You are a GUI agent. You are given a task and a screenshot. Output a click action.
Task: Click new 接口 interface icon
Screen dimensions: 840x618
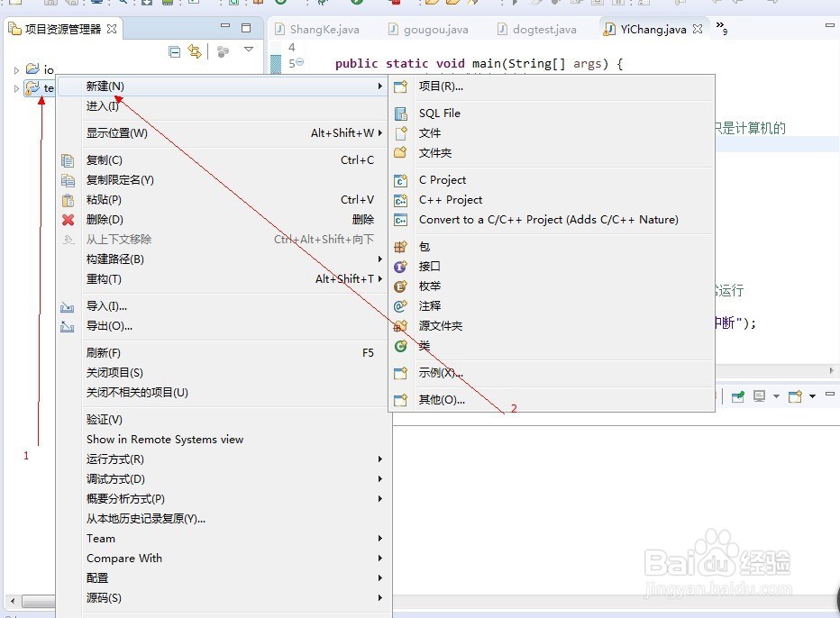click(401, 266)
